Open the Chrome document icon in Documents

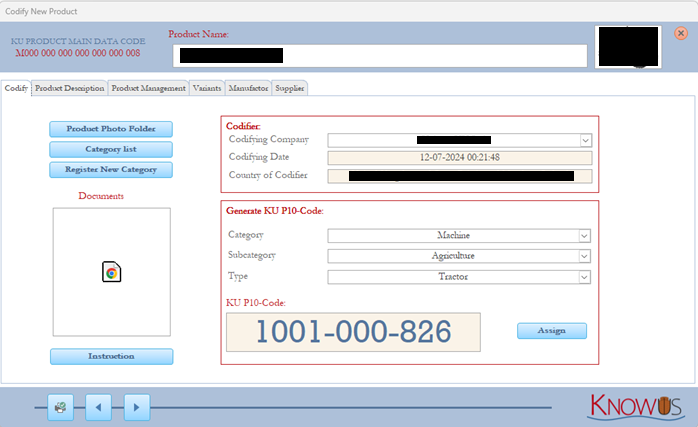(x=111, y=272)
